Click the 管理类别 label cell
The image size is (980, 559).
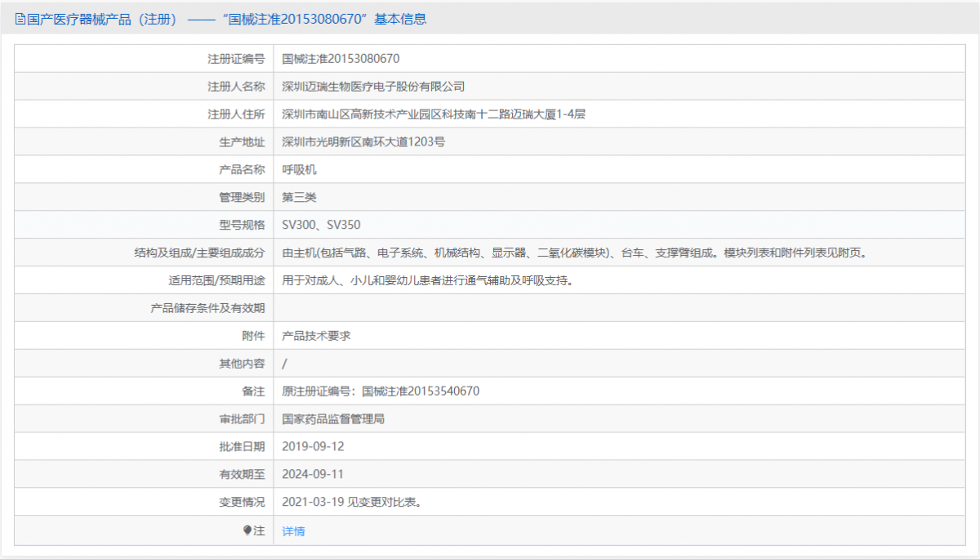144,198
